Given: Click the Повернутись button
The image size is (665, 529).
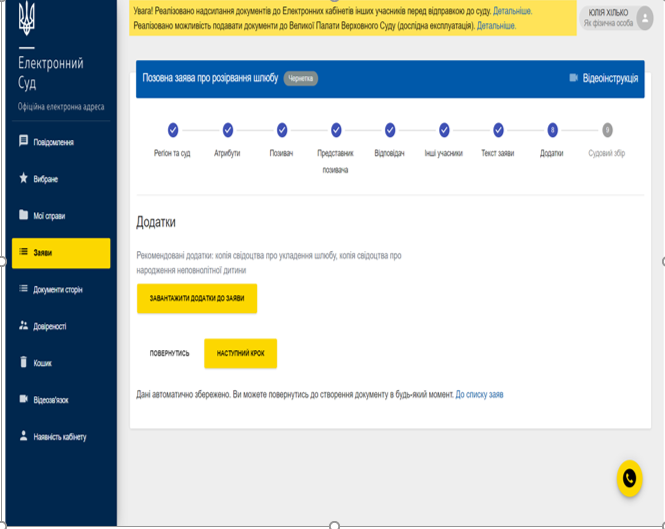Looking at the screenshot, I should click(170, 353).
